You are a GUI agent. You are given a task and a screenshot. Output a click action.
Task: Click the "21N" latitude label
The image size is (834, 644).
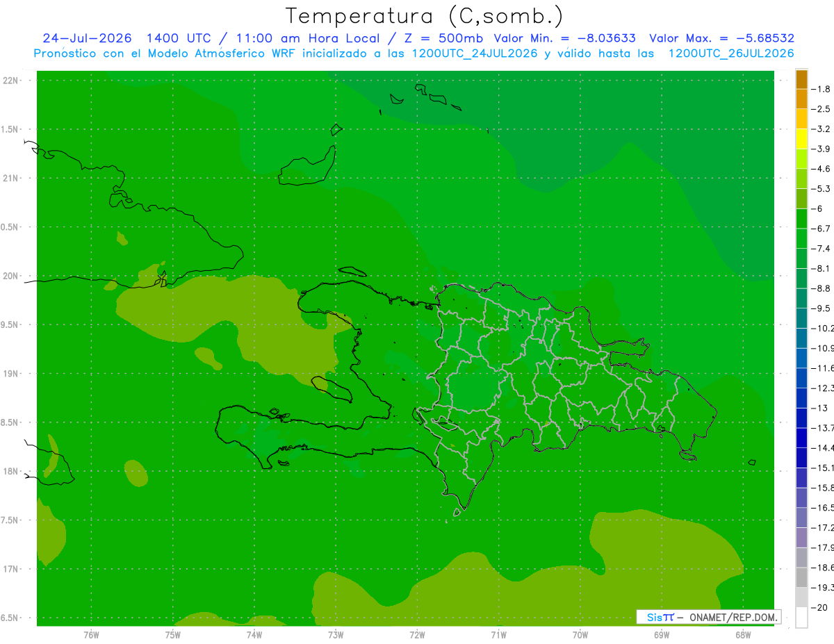10,178
